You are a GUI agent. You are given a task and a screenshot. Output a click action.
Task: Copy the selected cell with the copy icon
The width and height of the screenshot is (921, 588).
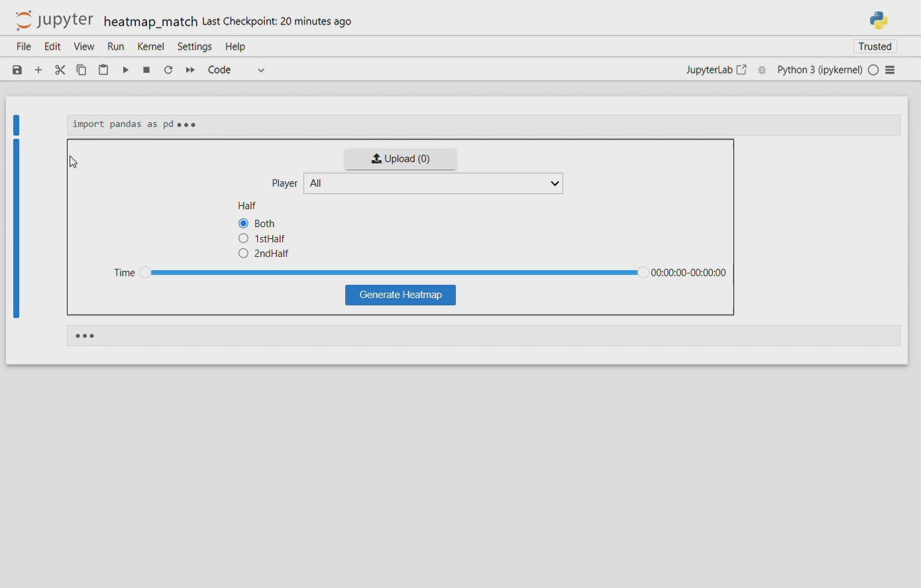coord(81,70)
